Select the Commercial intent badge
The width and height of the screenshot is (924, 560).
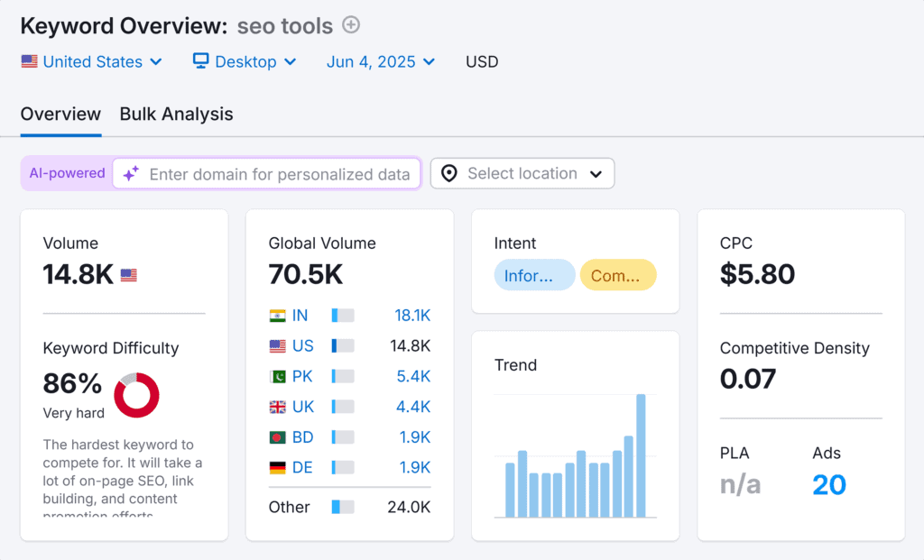coord(618,275)
